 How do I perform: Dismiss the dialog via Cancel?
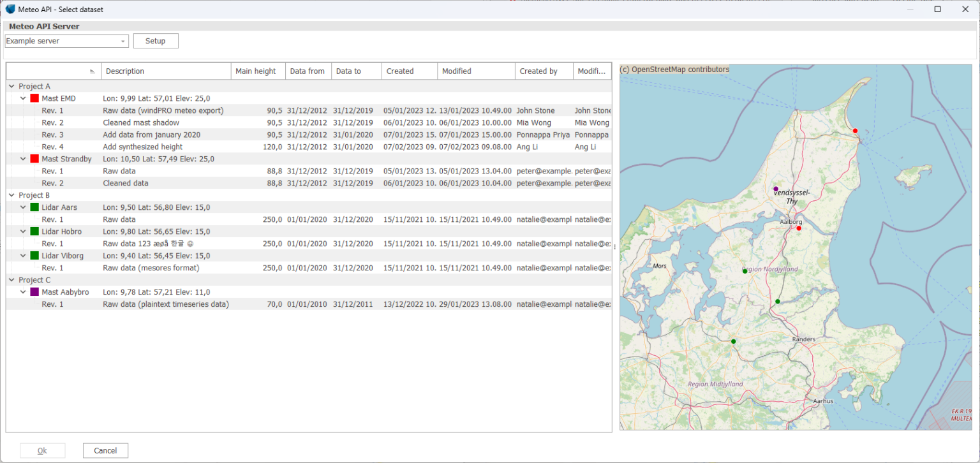[105, 450]
